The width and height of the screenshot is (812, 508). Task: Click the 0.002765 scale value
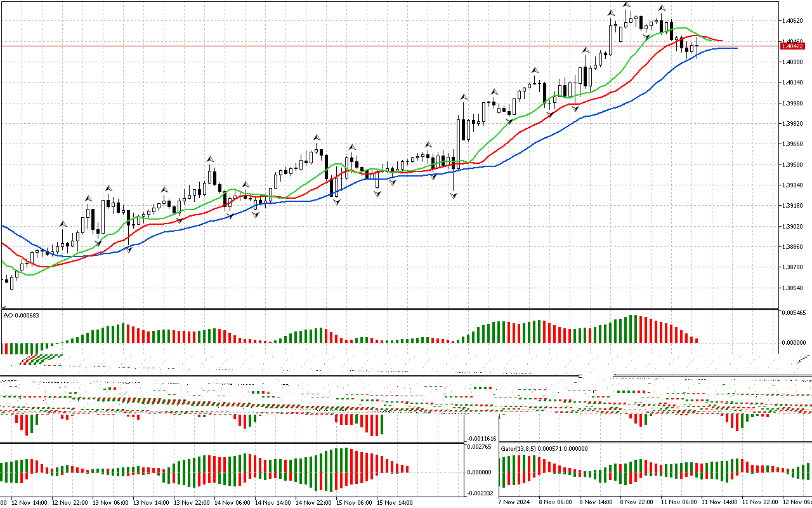pyautogui.click(x=479, y=448)
